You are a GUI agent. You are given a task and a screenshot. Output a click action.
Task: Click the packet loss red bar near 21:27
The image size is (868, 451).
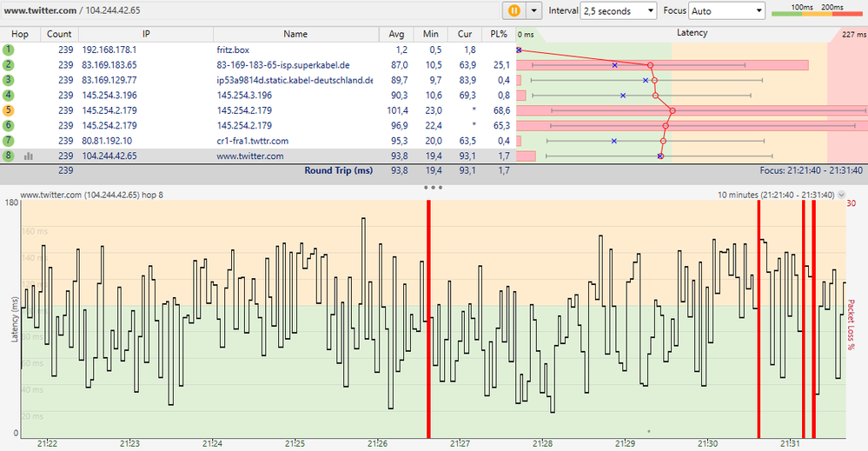(x=428, y=319)
